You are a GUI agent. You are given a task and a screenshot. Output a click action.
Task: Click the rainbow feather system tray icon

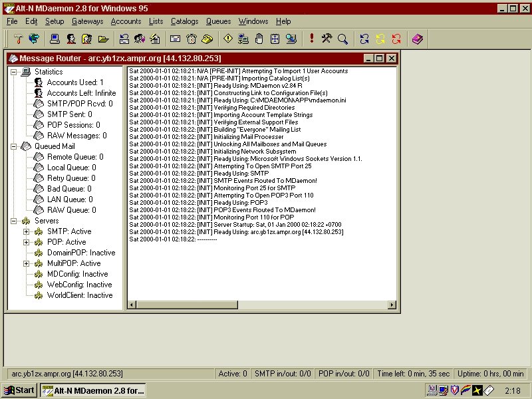pyautogui.click(x=465, y=390)
